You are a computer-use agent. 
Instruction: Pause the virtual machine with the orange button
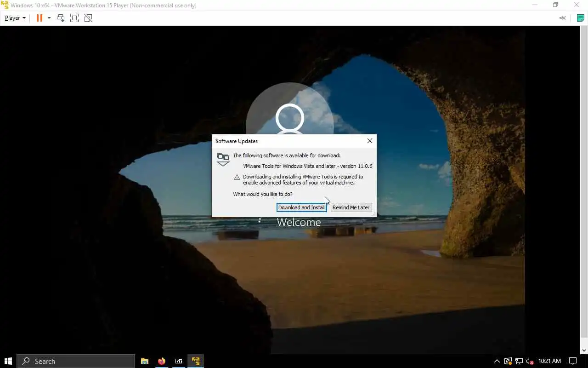40,18
